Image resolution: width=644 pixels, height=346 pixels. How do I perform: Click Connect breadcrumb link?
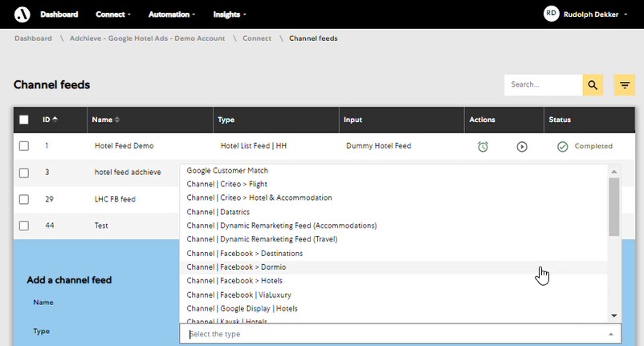pos(257,39)
